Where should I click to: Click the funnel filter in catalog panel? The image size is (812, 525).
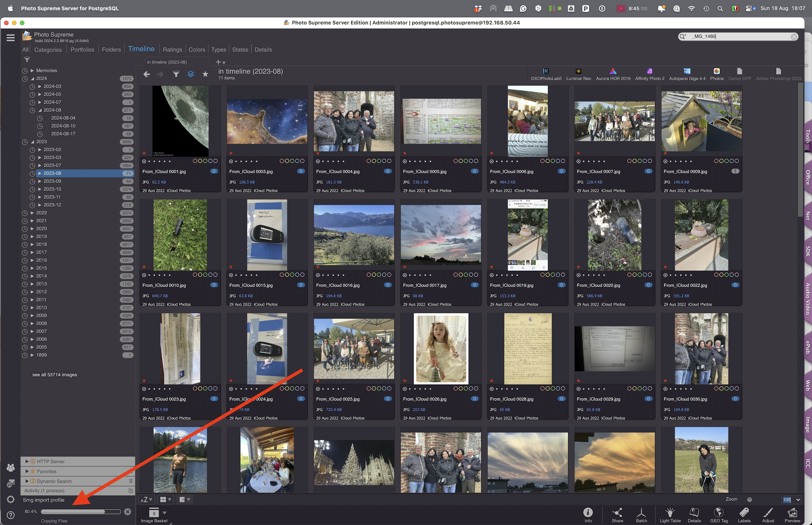(27, 60)
